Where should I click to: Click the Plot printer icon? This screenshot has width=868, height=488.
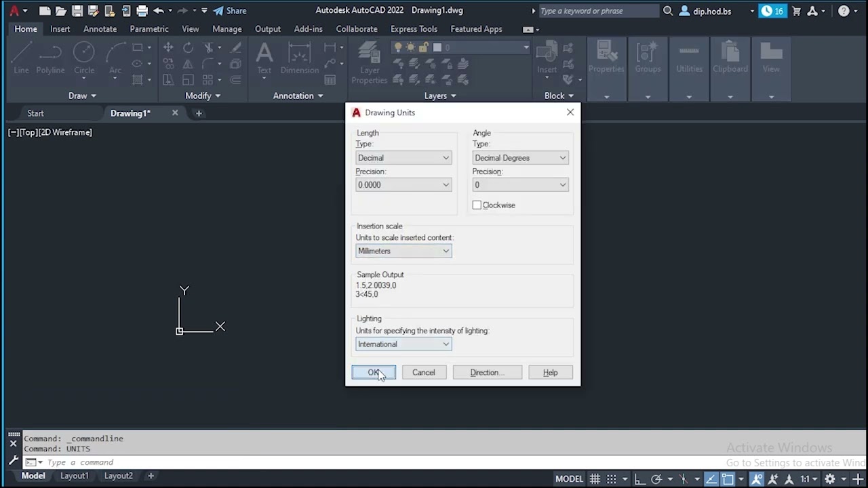[142, 11]
